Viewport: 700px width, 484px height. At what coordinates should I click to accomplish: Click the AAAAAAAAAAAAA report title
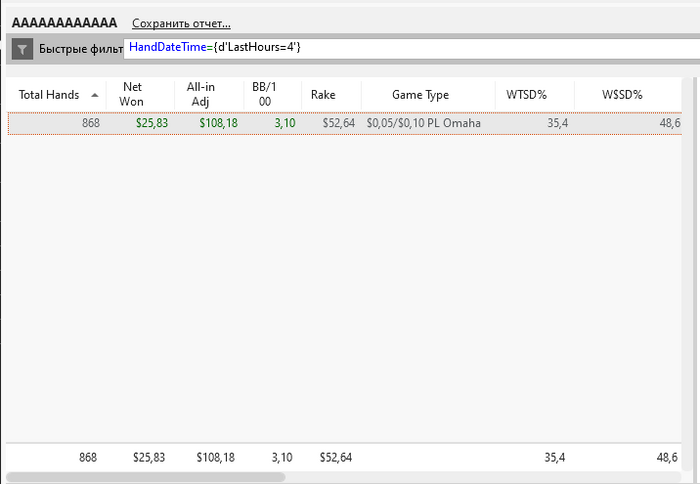65,23
